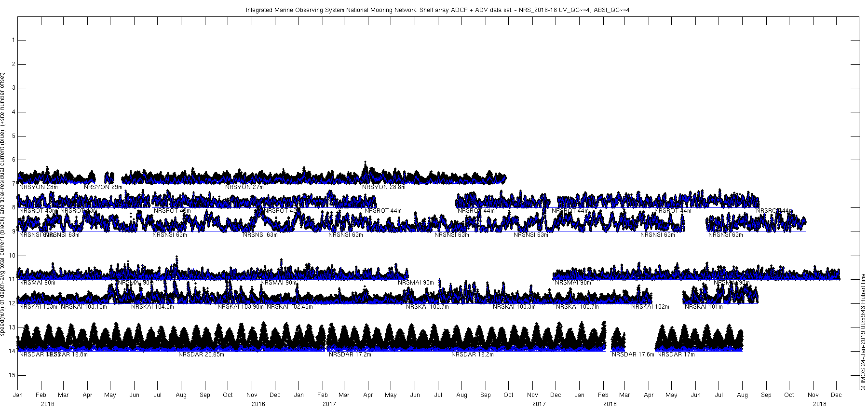Click y-axis tick label "14"
Image resolution: width=868 pixels, height=410 pixels.
click(12, 351)
